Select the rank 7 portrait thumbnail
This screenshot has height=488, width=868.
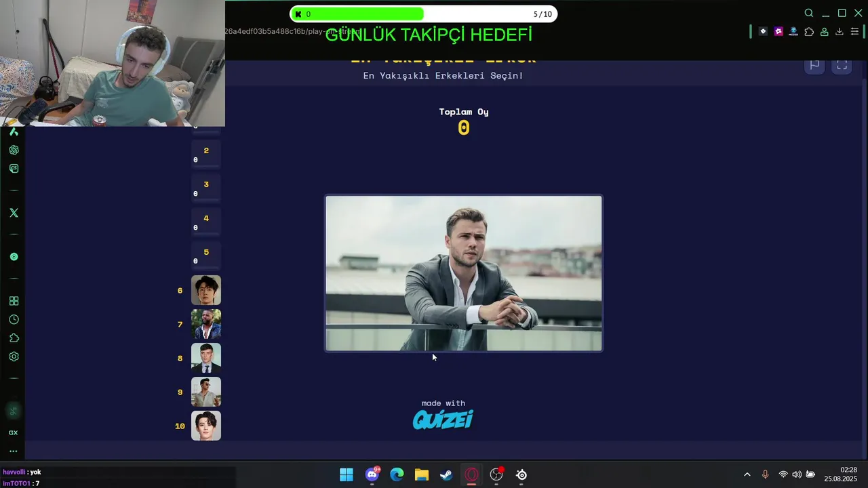[206, 324]
